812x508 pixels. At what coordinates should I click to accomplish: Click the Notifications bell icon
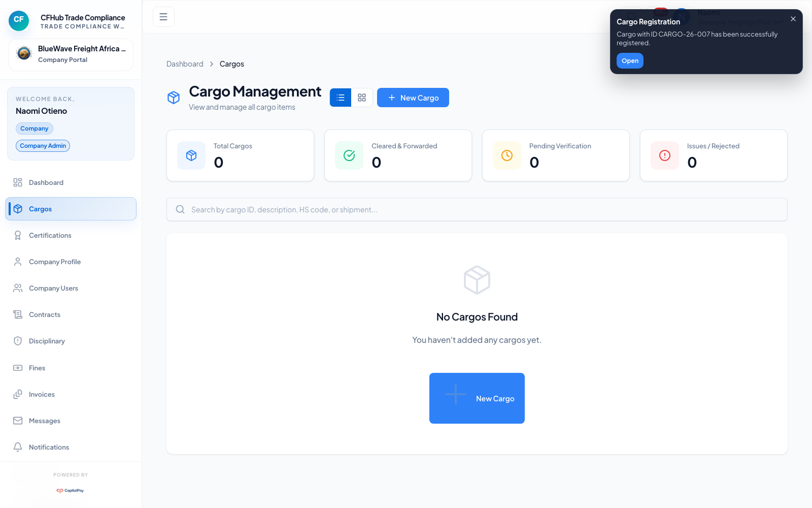click(x=18, y=447)
